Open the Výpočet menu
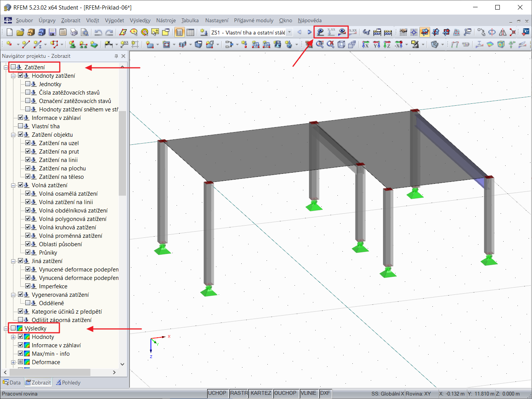This screenshot has width=532, height=399. point(114,20)
